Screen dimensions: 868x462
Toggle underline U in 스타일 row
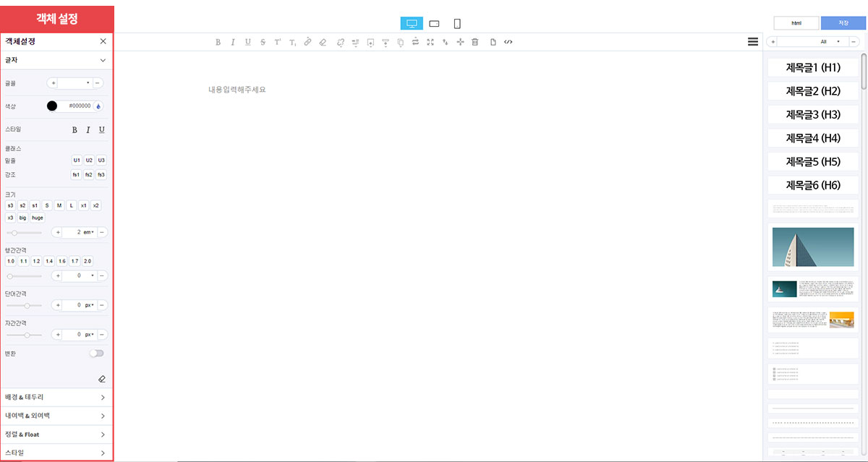coord(101,129)
